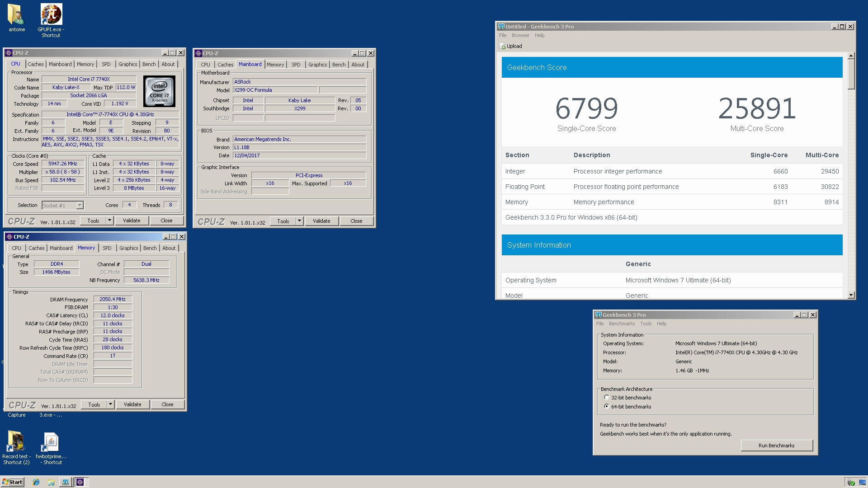The width and height of the screenshot is (868, 488).
Task: Click the DRAM Frequency 2050.4 MHz value
Action: pyautogui.click(x=113, y=299)
